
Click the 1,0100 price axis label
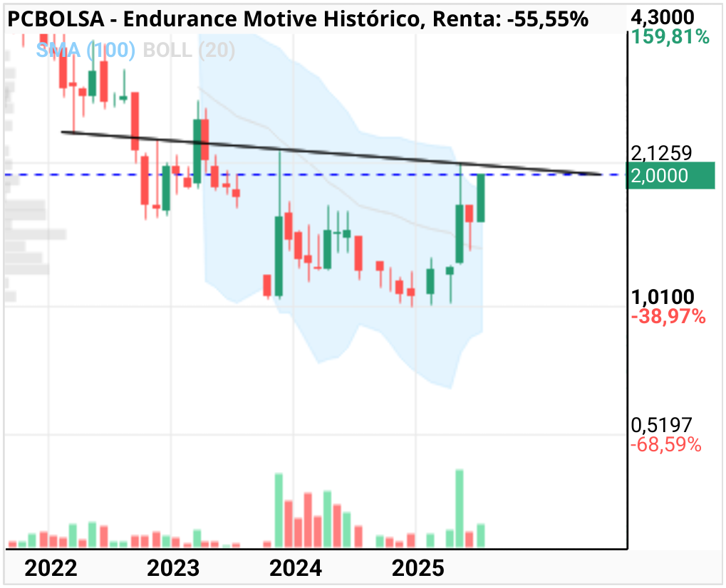coord(663,297)
